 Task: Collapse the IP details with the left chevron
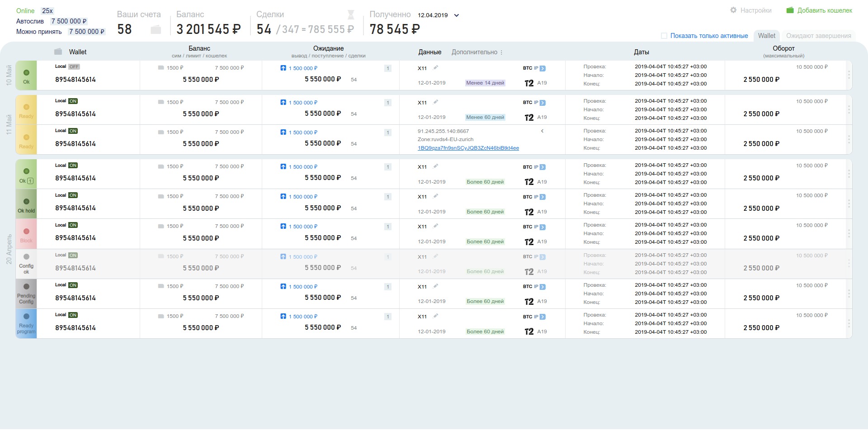click(542, 131)
